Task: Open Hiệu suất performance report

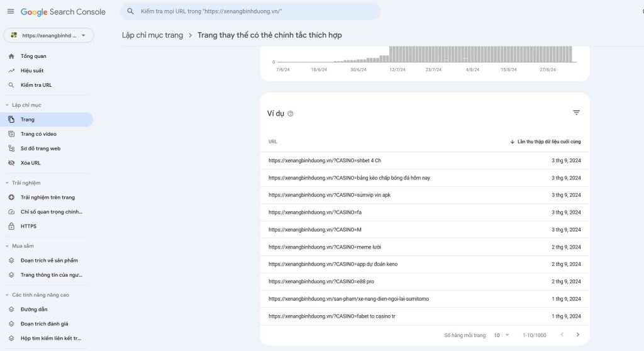Action: click(32, 70)
